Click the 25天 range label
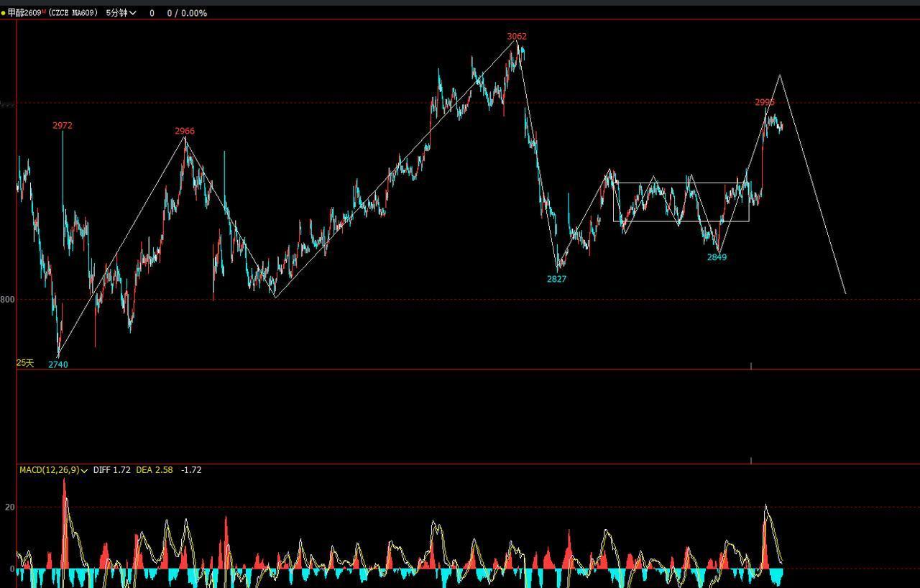The width and height of the screenshot is (920, 588). click(25, 363)
